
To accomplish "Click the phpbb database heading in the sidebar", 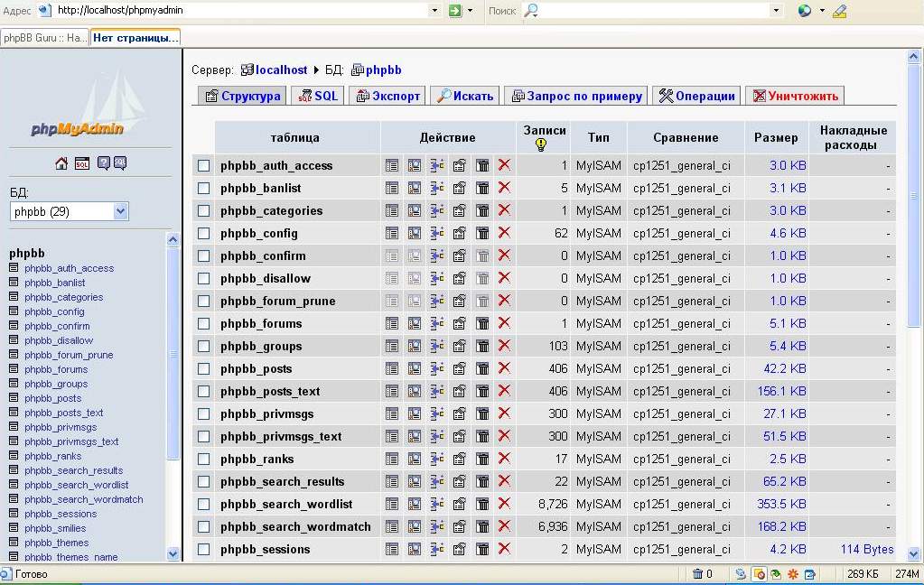I will [x=27, y=254].
